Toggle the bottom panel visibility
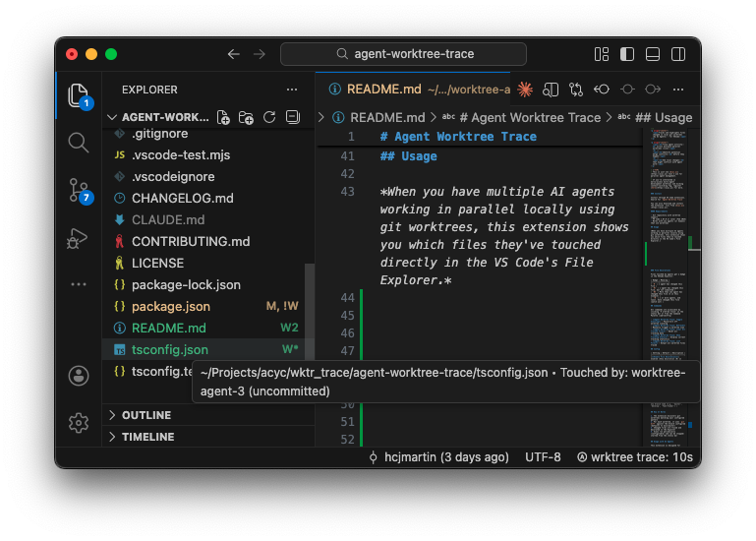Viewport: 756px width, 541px height. [650, 54]
